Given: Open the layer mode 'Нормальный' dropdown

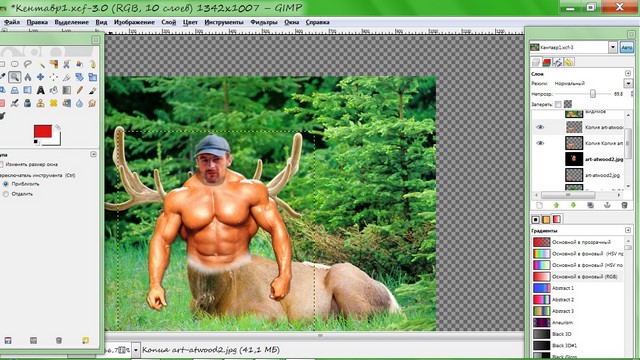Looking at the screenshot, I should [628, 83].
